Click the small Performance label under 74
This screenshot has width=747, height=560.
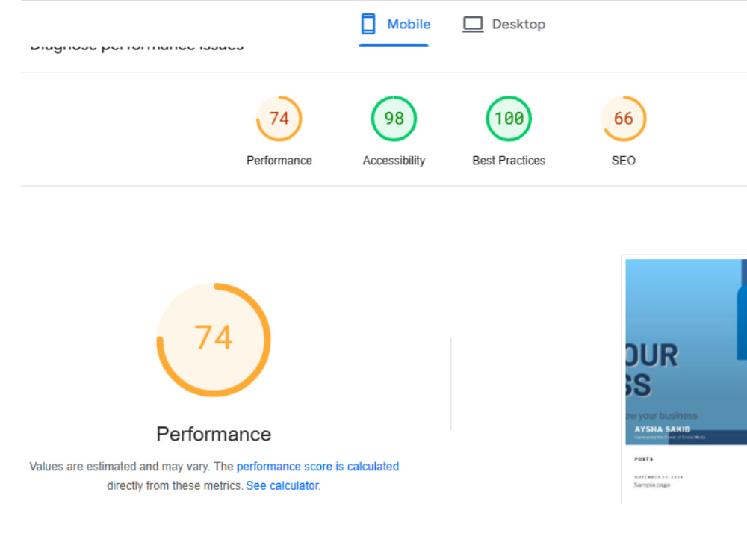(x=279, y=161)
